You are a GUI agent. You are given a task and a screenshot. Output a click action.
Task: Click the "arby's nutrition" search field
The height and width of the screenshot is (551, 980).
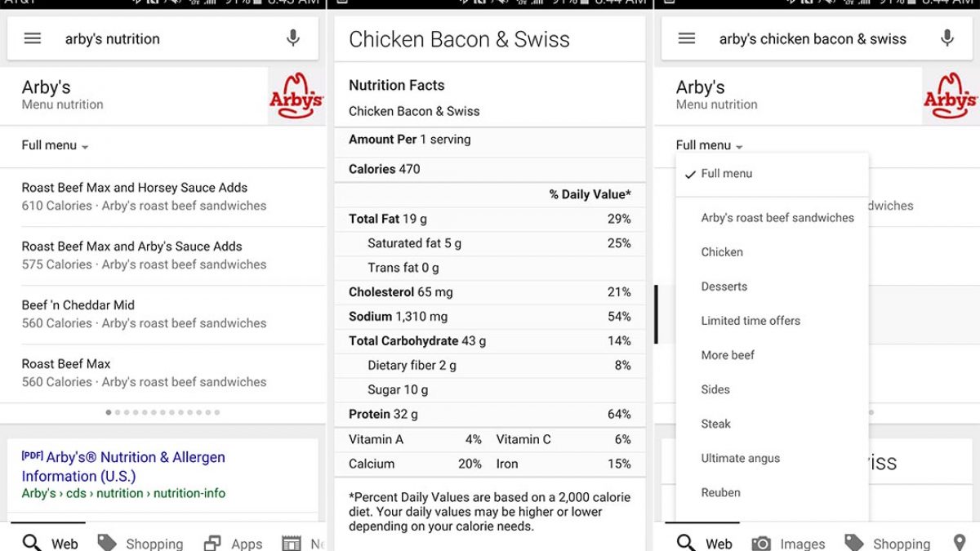tap(163, 38)
